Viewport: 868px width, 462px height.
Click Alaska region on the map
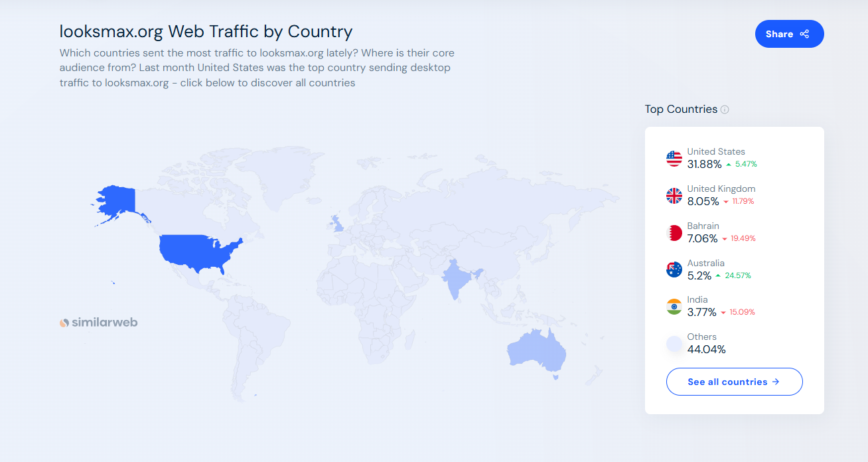[x=118, y=200]
